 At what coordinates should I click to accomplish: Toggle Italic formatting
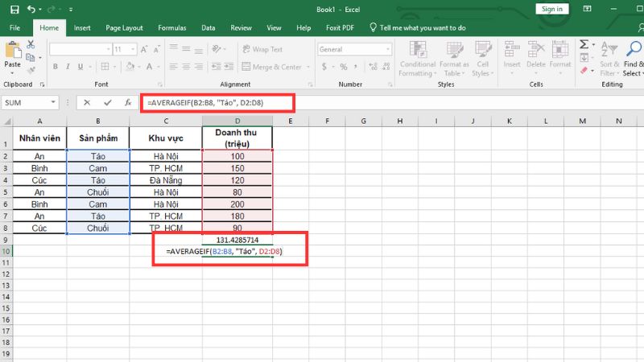pyautogui.click(x=68, y=68)
